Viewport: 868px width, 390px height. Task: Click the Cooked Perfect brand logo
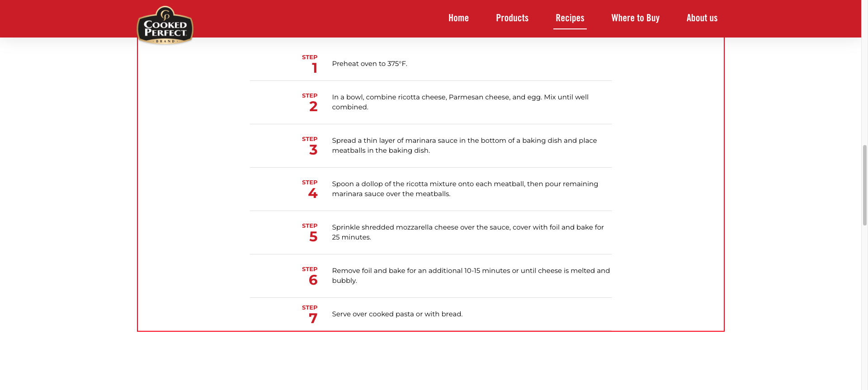point(165,25)
